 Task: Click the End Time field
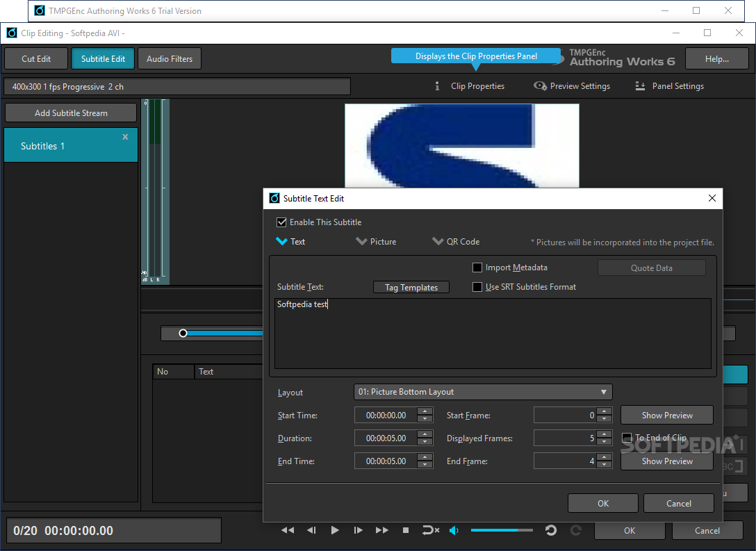pyautogui.click(x=386, y=461)
